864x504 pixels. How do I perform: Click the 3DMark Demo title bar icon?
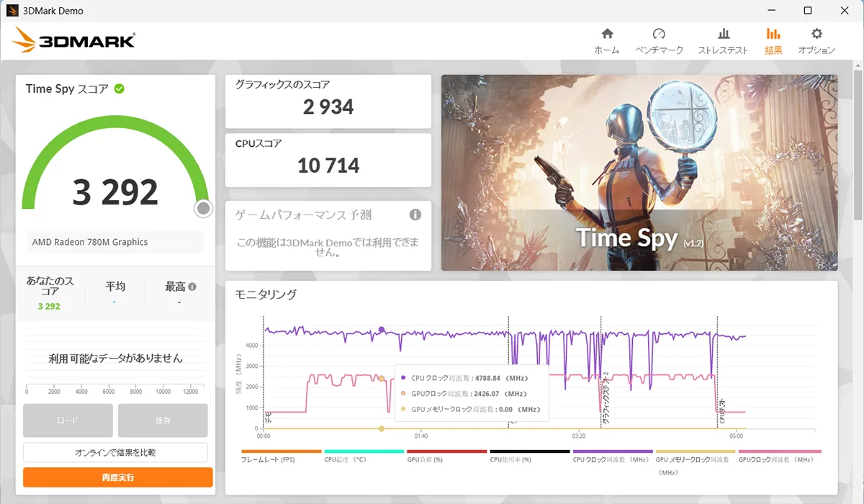pos(12,11)
